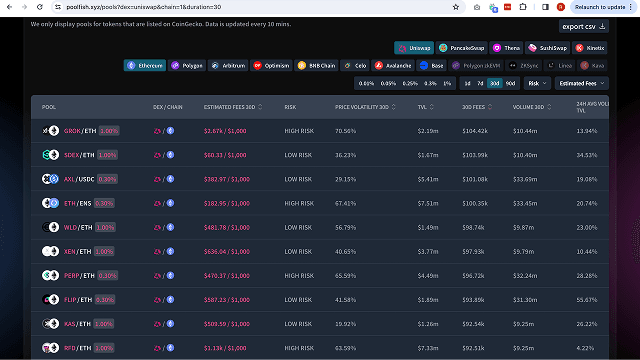Switch to the Arbitrum chain

[228, 65]
